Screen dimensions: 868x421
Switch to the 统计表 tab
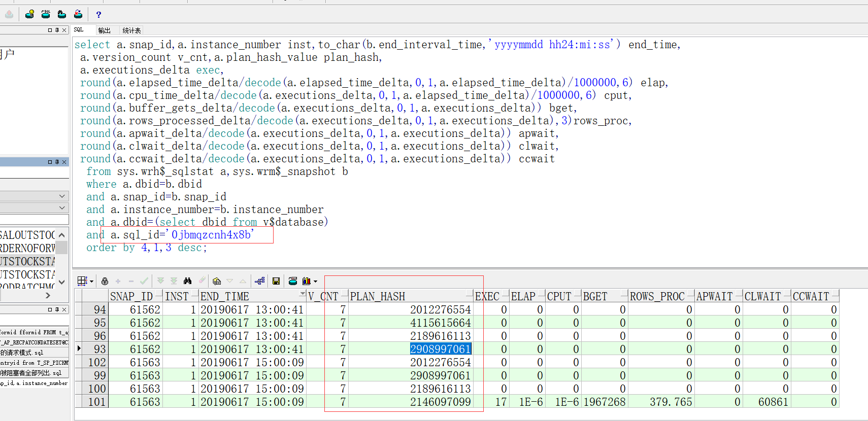131,30
